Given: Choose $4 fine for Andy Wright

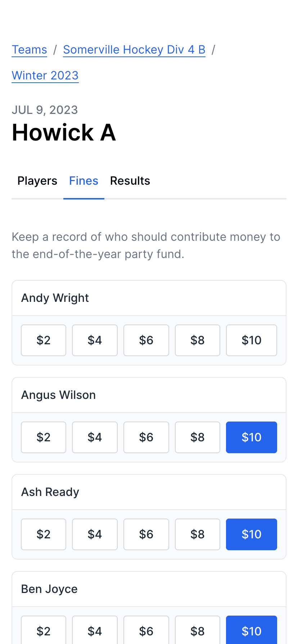Looking at the screenshot, I should [x=95, y=340].
